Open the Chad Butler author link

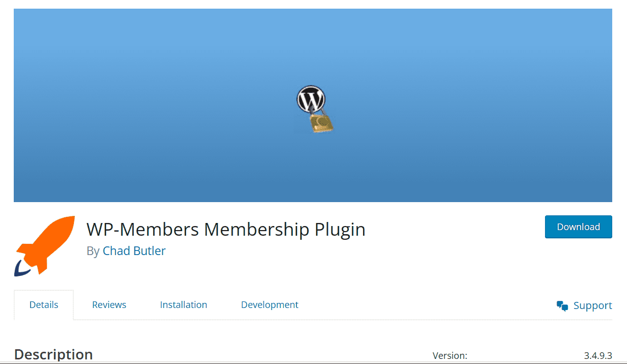[134, 251]
